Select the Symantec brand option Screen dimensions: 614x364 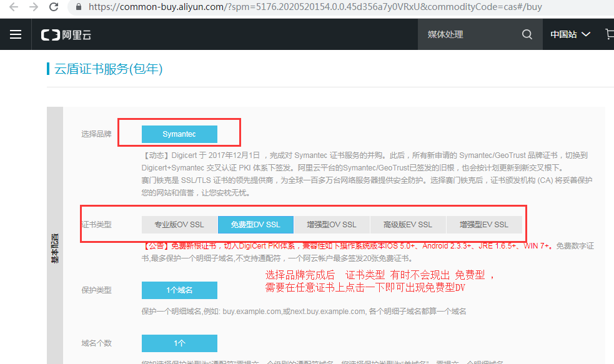point(179,134)
